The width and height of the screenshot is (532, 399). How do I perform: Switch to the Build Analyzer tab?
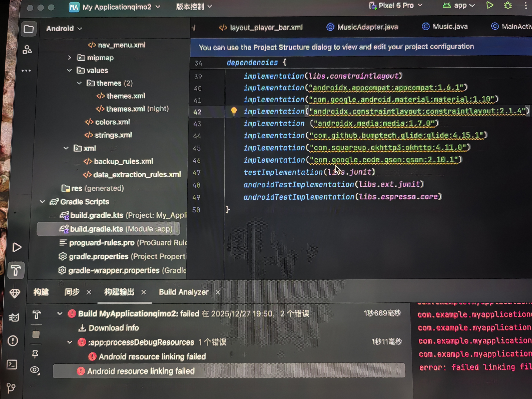[184, 292]
